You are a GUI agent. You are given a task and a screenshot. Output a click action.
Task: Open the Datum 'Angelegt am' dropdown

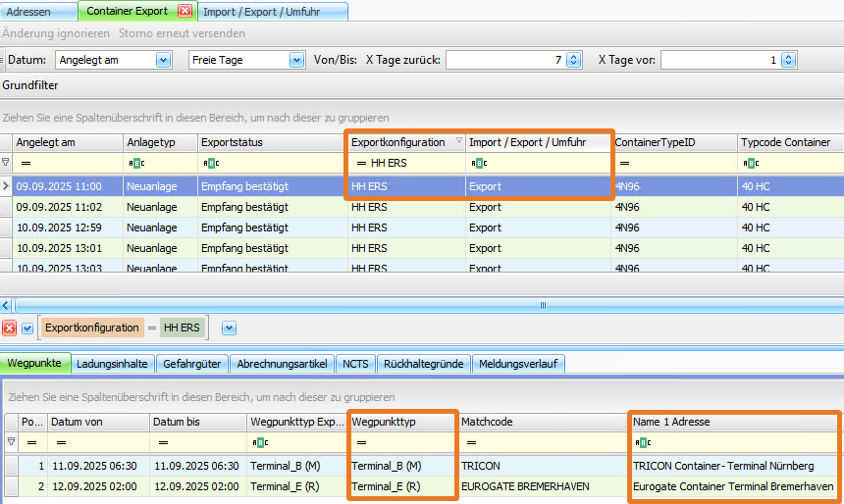pyautogui.click(x=163, y=61)
